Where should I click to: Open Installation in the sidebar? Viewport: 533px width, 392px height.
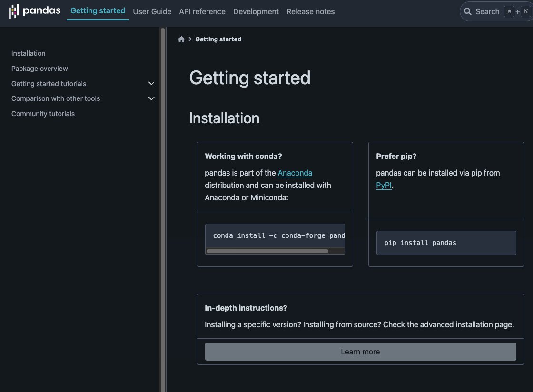(28, 53)
